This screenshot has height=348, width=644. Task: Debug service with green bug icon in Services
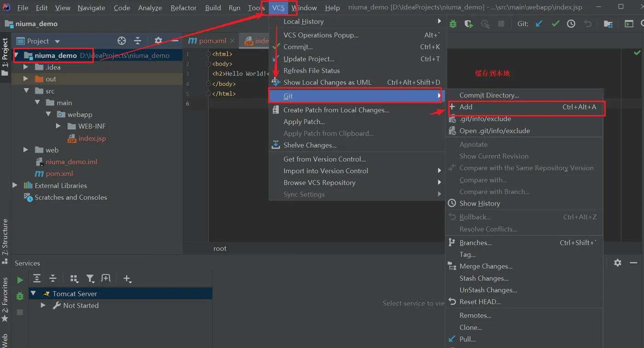coord(20,296)
